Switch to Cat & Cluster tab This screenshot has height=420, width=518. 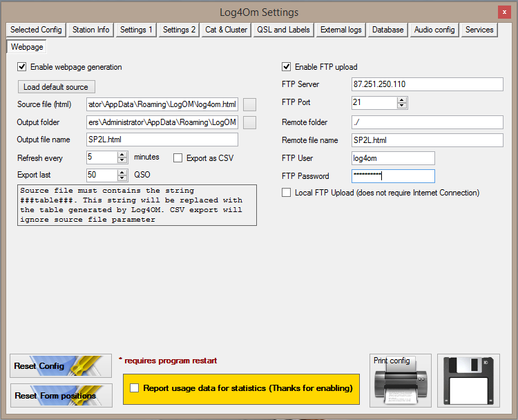[x=227, y=30]
